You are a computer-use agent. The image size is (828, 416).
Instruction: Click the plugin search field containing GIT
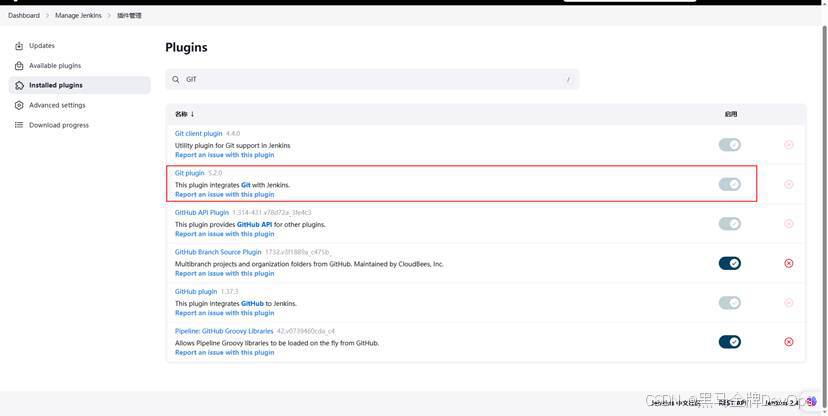[372, 79]
